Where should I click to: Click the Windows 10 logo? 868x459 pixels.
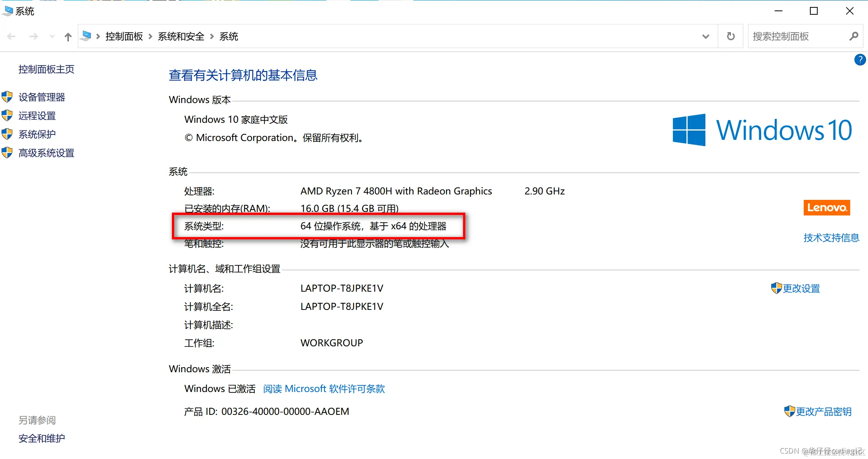point(762,130)
